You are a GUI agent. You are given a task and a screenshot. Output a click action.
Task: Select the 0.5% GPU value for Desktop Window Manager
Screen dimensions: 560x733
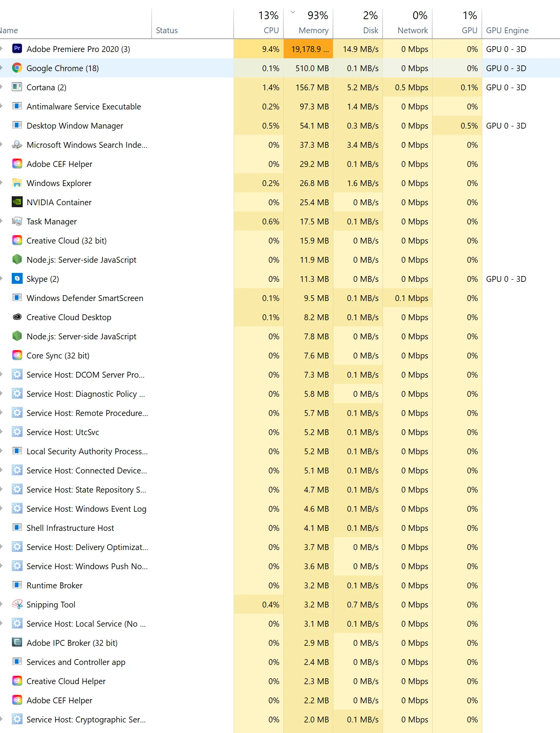457,125
